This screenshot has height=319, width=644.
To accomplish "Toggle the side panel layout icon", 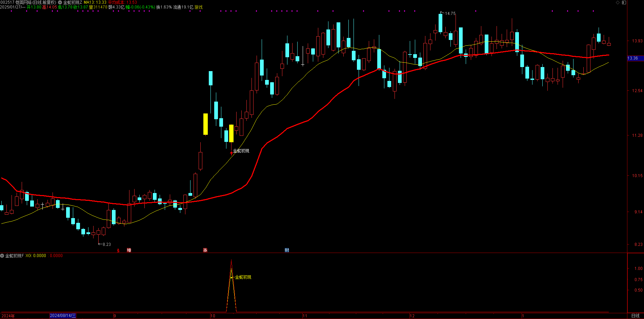I will (624, 2).
